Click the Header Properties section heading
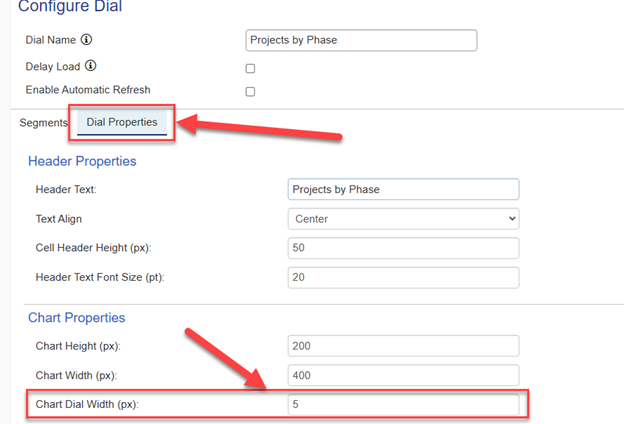624x424 pixels. (82, 161)
